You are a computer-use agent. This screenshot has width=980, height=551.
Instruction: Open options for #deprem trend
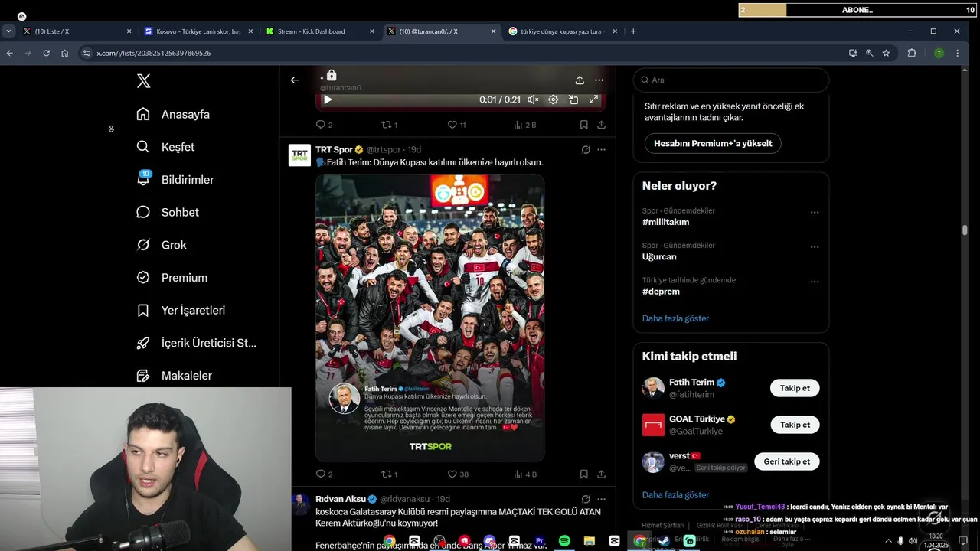pyautogui.click(x=815, y=281)
